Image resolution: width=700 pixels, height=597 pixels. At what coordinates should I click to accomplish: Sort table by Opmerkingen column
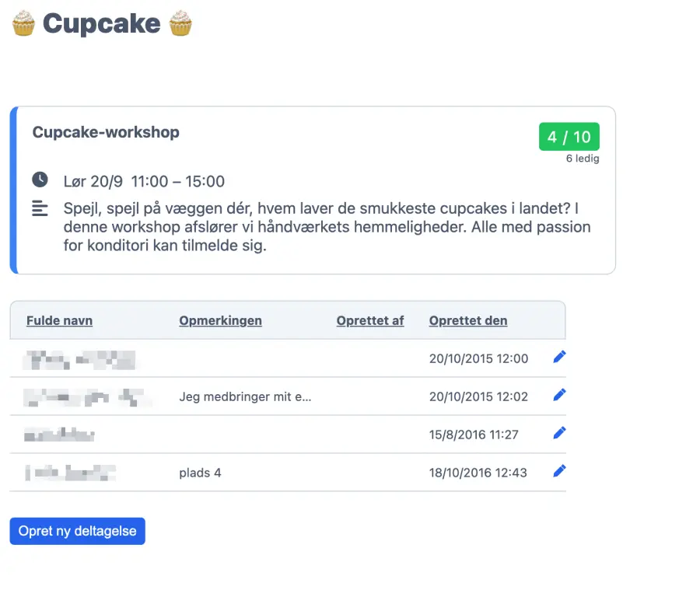220,320
